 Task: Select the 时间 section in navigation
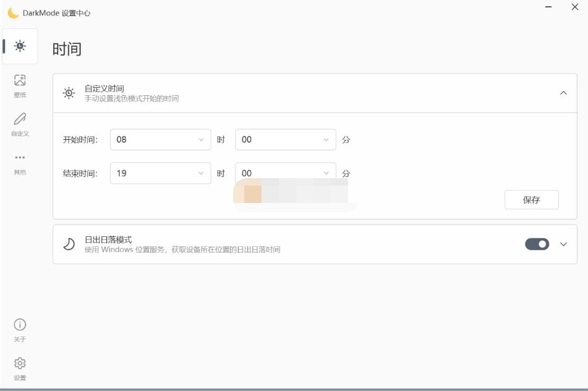pos(20,45)
